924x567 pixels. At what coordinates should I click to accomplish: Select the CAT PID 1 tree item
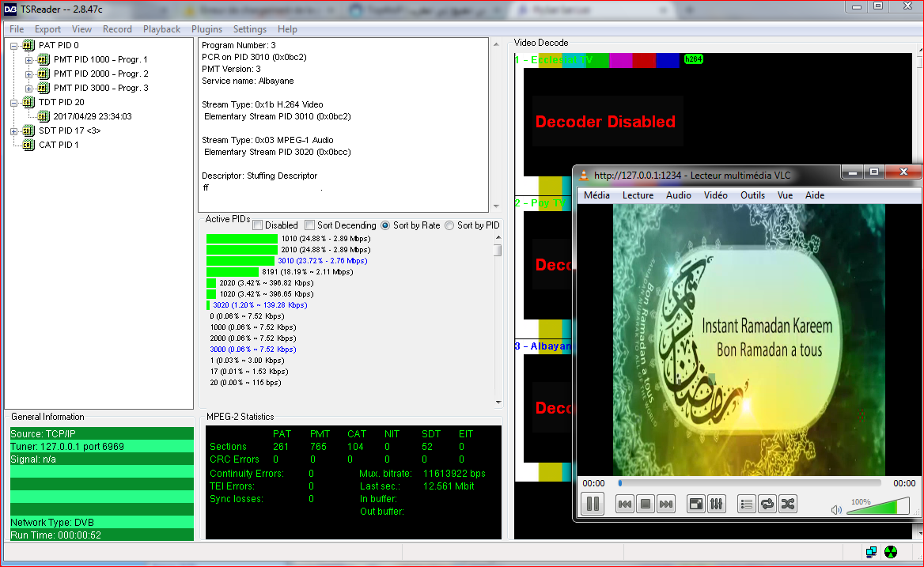coord(59,146)
